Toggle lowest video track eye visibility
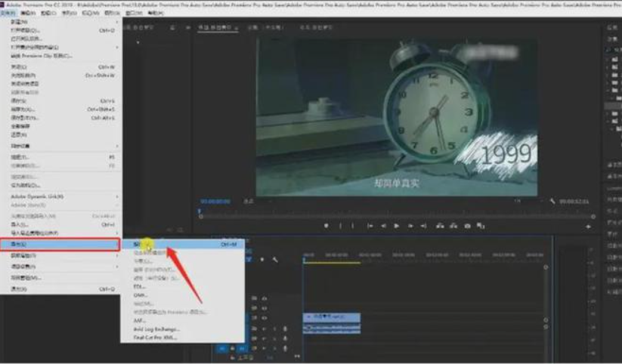 pos(265,318)
